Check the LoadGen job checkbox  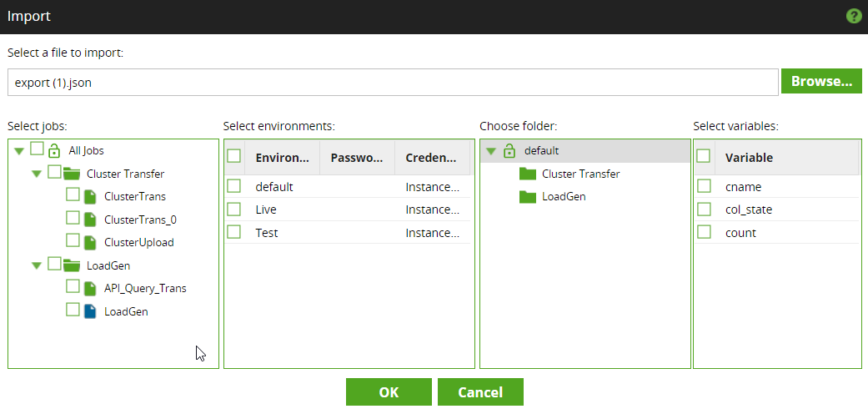point(73,310)
